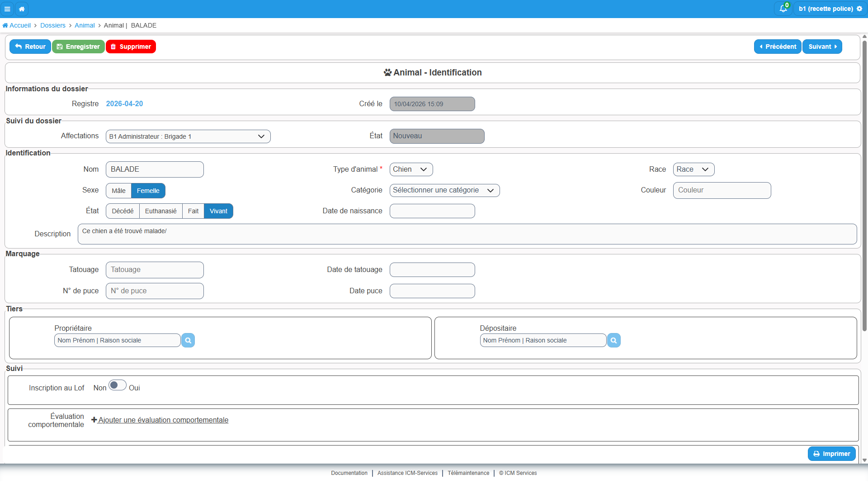Go to the home icon in top bar
This screenshot has height=488, width=868.
coord(22,9)
